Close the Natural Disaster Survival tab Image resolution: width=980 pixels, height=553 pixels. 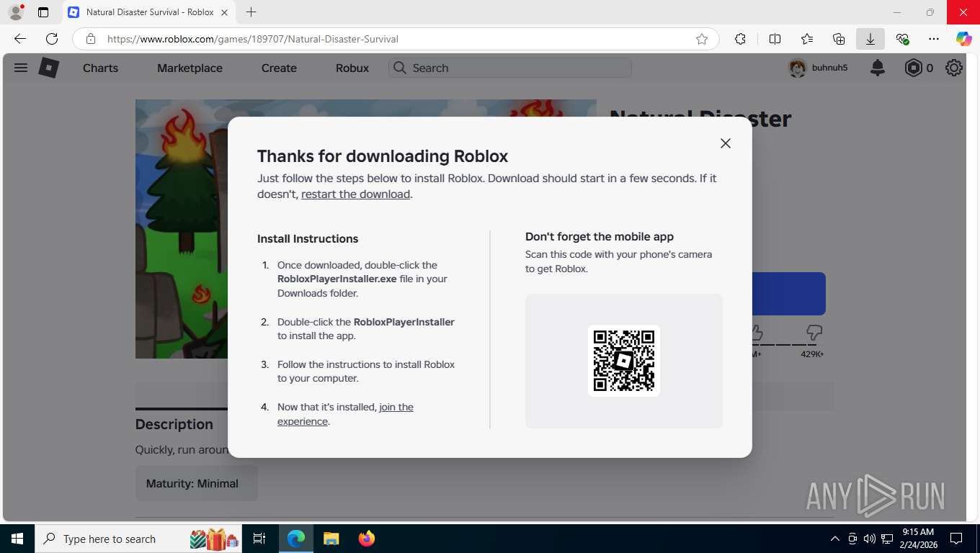(x=225, y=12)
